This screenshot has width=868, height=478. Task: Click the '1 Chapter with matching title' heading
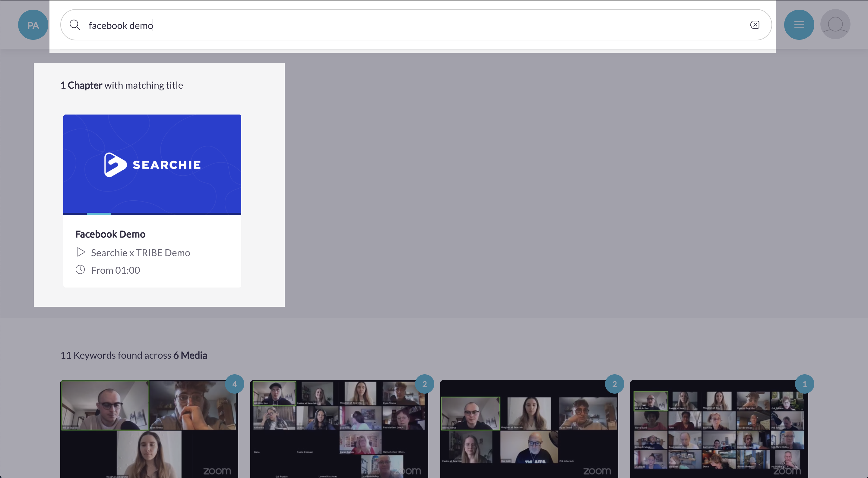pyautogui.click(x=122, y=85)
